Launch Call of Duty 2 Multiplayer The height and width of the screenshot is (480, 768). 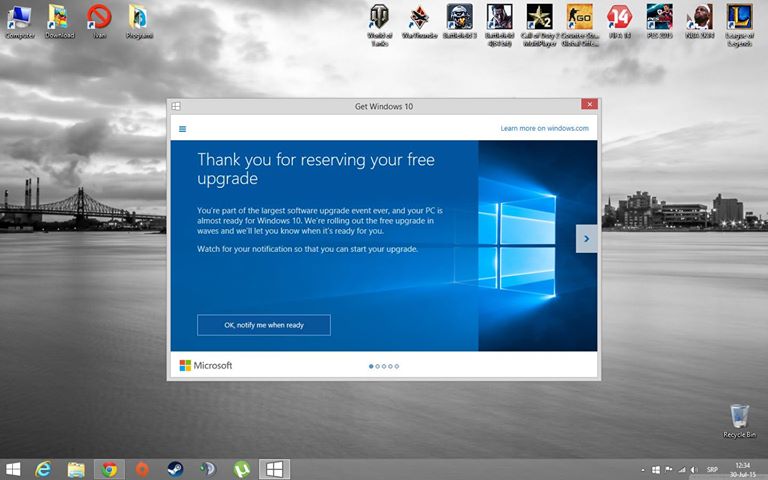tap(540, 25)
